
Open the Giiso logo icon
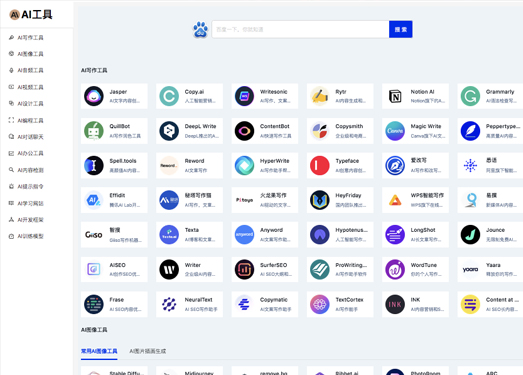(94, 235)
